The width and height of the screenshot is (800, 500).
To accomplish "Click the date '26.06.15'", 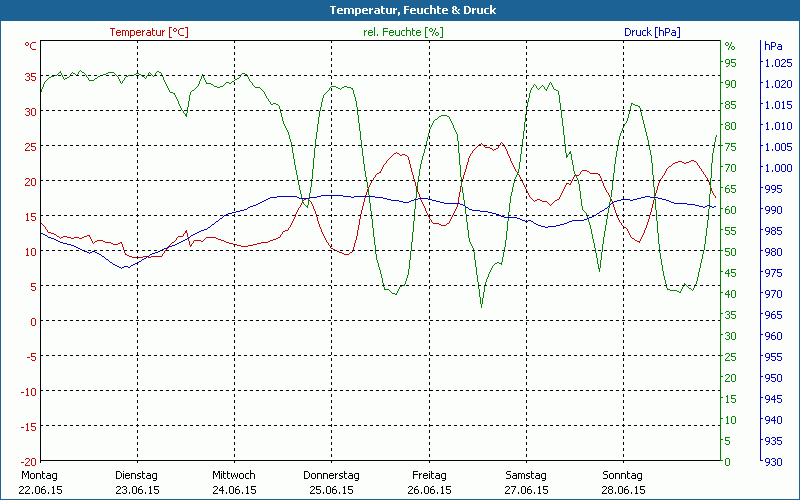I will pyautogui.click(x=429, y=490).
